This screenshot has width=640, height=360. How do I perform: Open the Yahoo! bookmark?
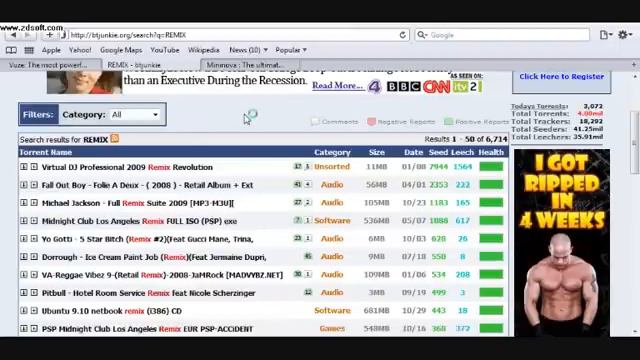pyautogui.click(x=80, y=50)
